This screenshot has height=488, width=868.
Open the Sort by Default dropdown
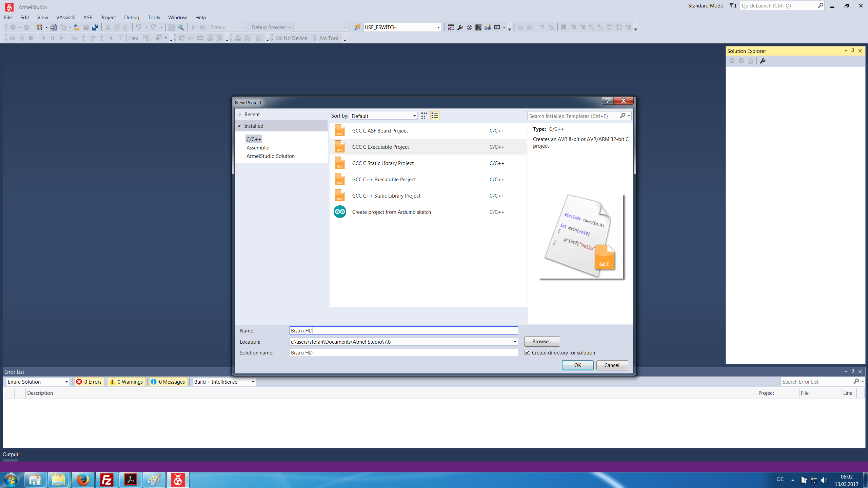tap(383, 116)
